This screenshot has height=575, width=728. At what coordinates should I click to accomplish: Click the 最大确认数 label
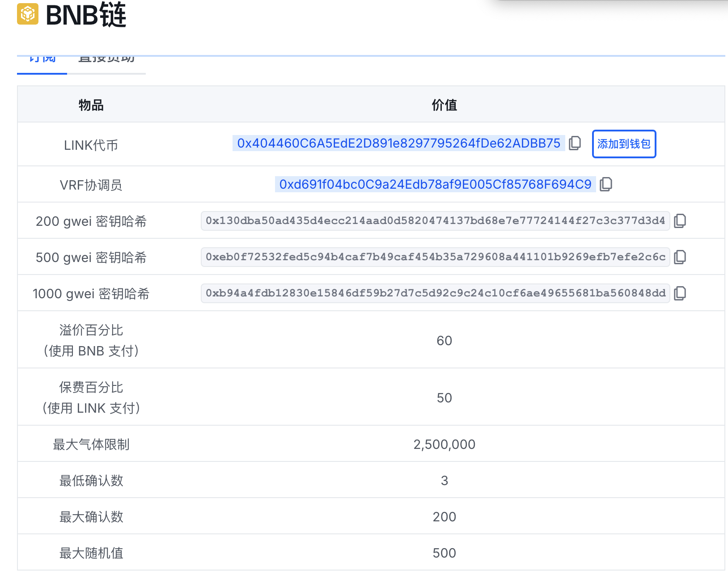pyautogui.click(x=91, y=516)
